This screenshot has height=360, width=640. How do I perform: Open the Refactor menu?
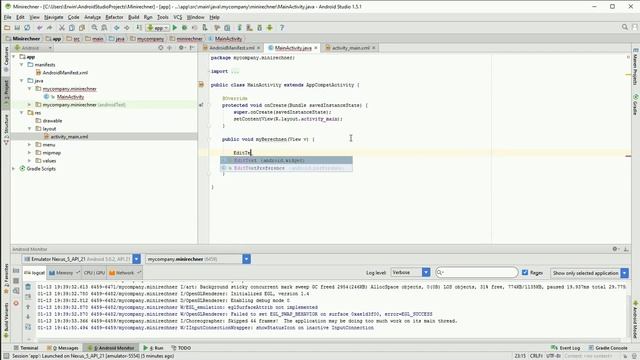click(x=114, y=17)
